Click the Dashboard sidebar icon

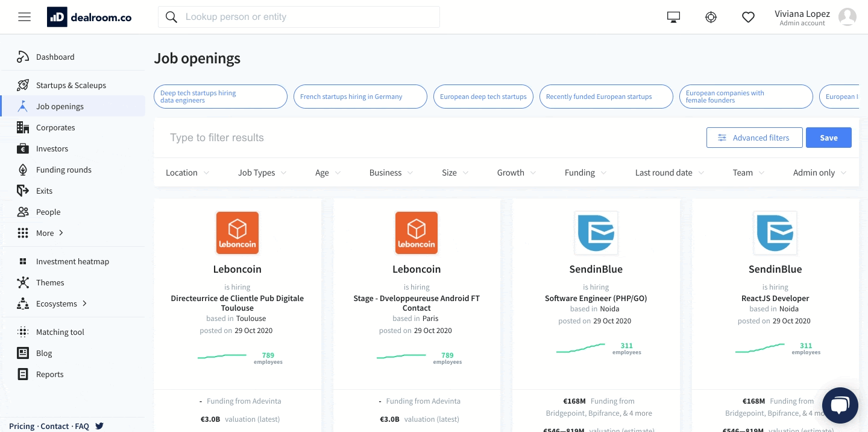click(23, 57)
